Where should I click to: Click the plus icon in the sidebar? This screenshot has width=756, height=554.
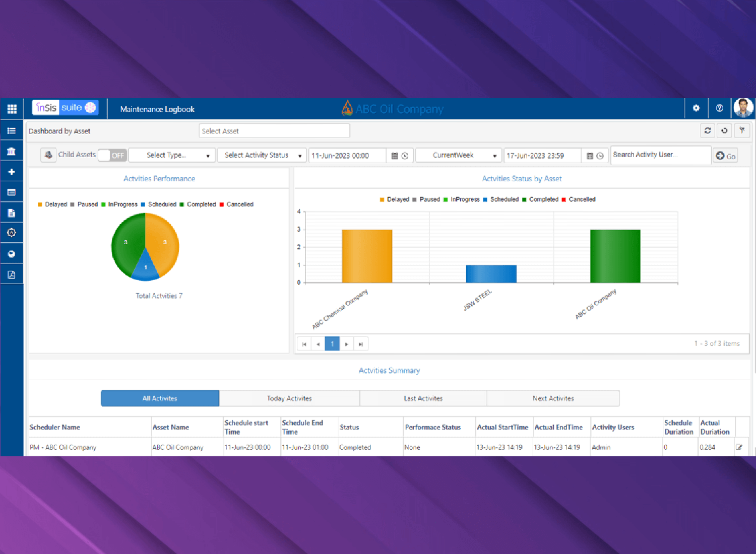12,172
